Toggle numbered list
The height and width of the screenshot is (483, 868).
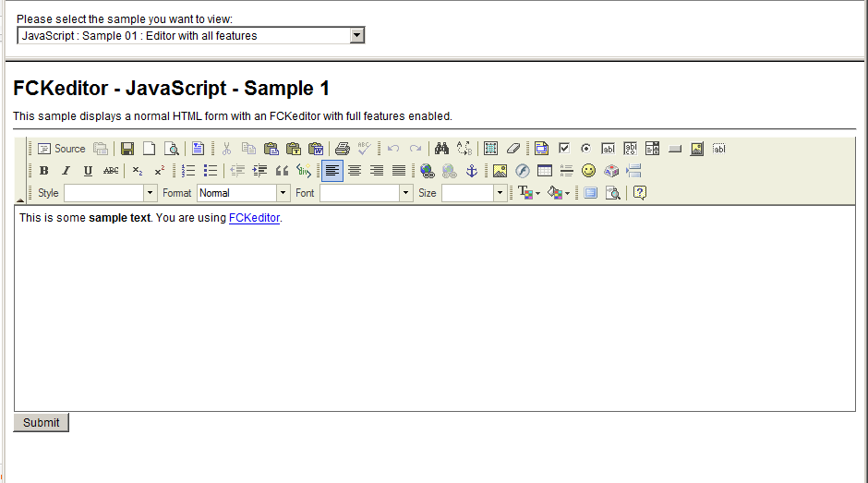click(x=188, y=171)
